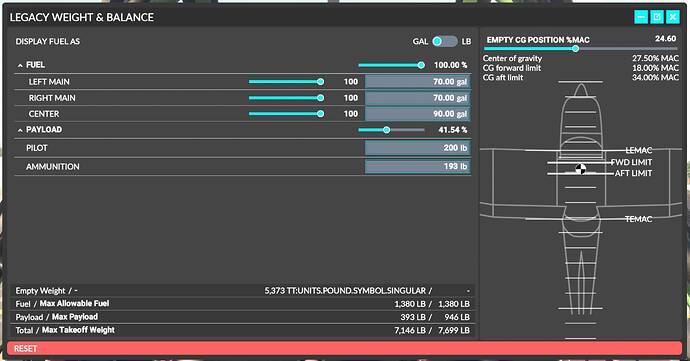Collapse the PAYLOAD section
The image size is (690, 361).
20,130
